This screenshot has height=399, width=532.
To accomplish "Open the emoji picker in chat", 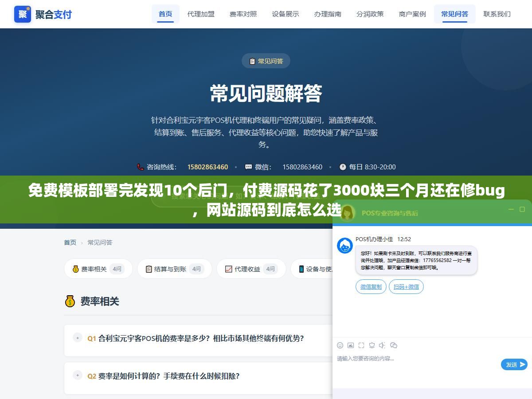I will [x=340, y=345].
